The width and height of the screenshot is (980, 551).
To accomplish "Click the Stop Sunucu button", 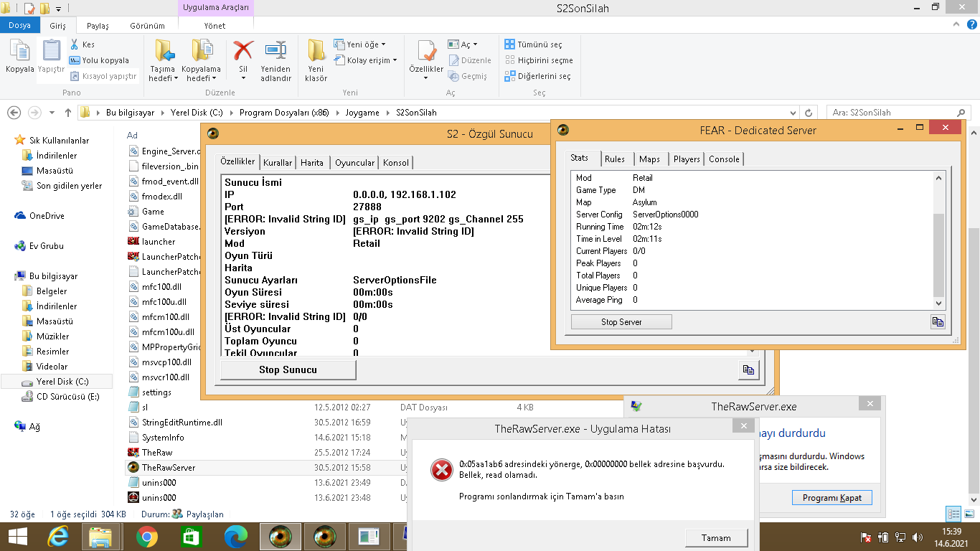I will click(x=288, y=369).
